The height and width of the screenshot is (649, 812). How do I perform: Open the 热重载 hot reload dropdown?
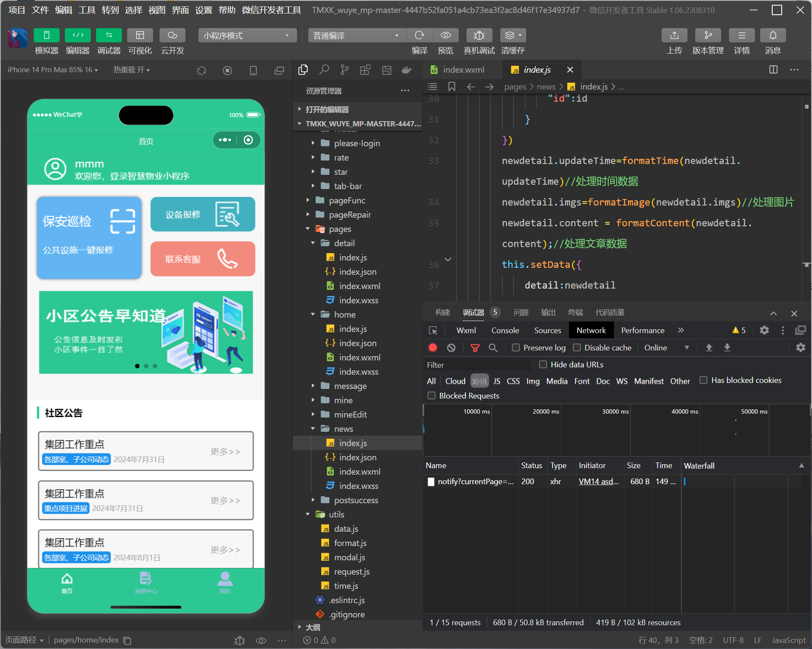point(131,70)
